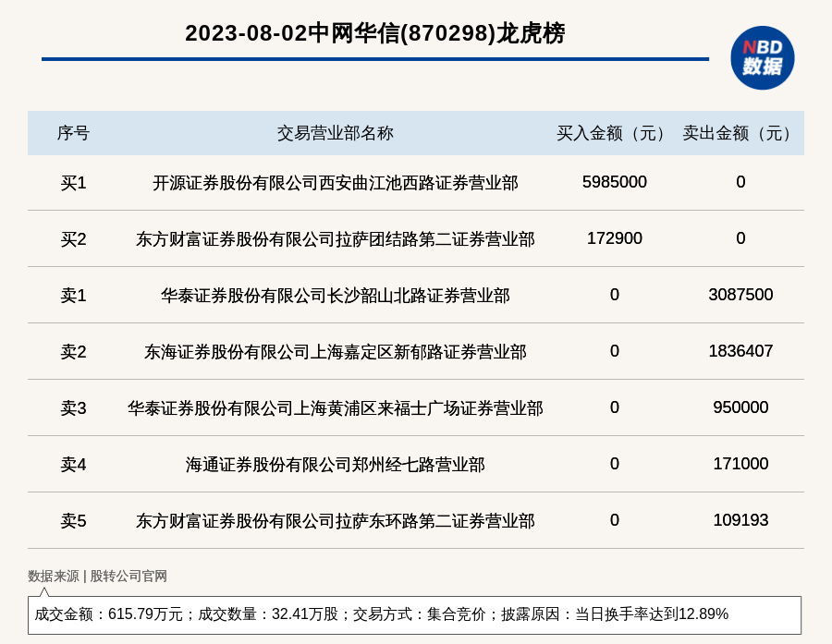Click the NBD数据 round logo
Screen dimensions: 832x644
762,58
